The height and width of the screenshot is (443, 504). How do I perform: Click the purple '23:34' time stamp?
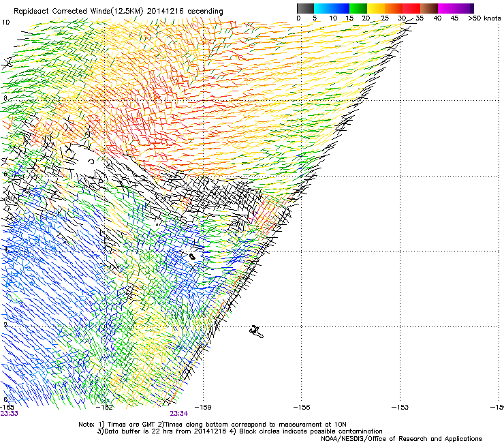pos(179,414)
